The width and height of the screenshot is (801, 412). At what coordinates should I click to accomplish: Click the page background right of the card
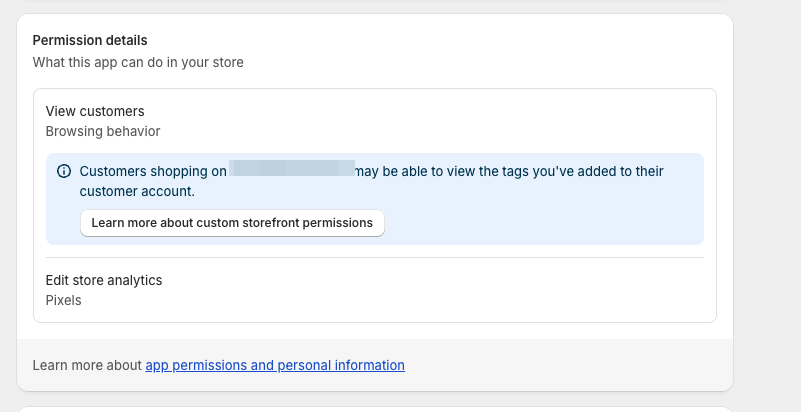(768, 200)
